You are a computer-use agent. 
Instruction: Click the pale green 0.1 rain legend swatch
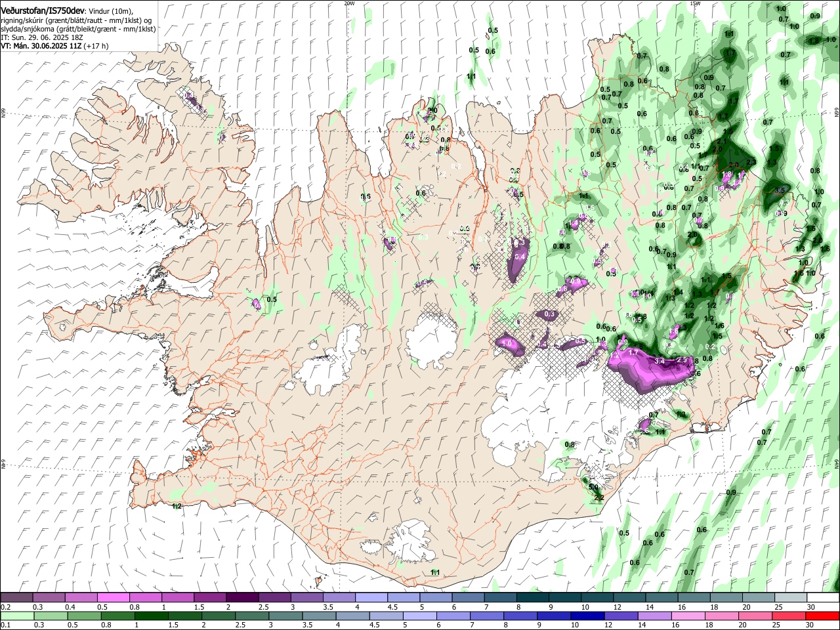(17, 616)
